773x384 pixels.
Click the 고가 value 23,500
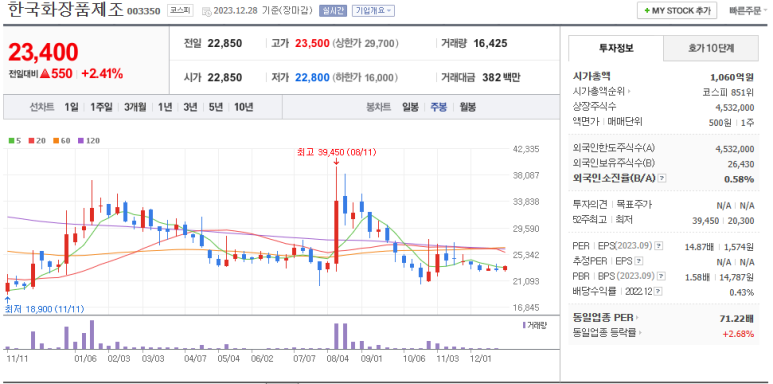pyautogui.click(x=312, y=43)
